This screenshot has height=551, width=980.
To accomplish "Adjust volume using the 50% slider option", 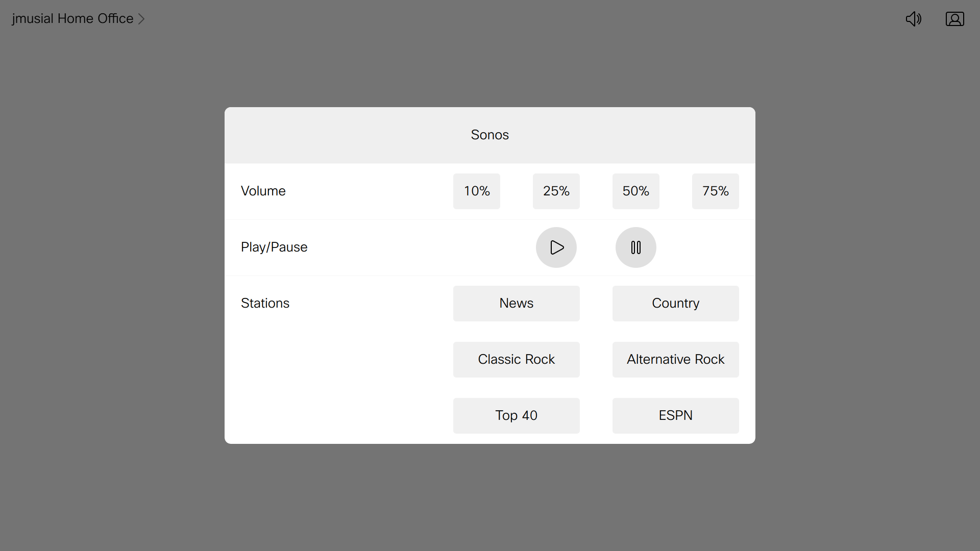I will click(635, 191).
